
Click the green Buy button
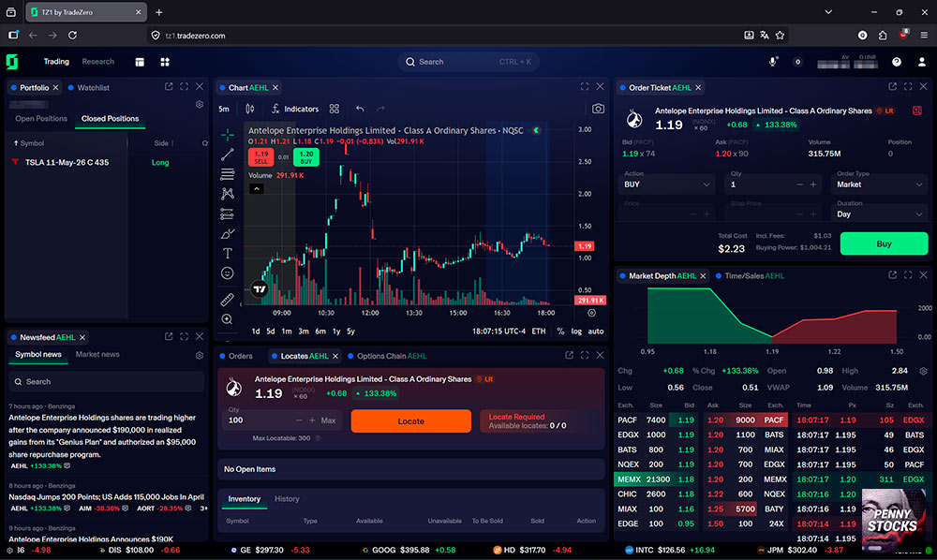(884, 243)
